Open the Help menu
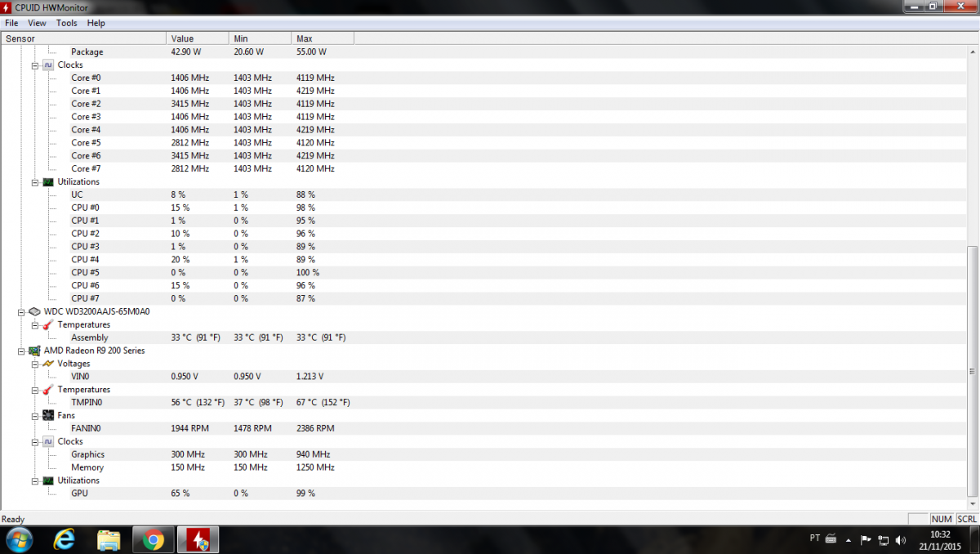980x554 pixels. point(96,23)
